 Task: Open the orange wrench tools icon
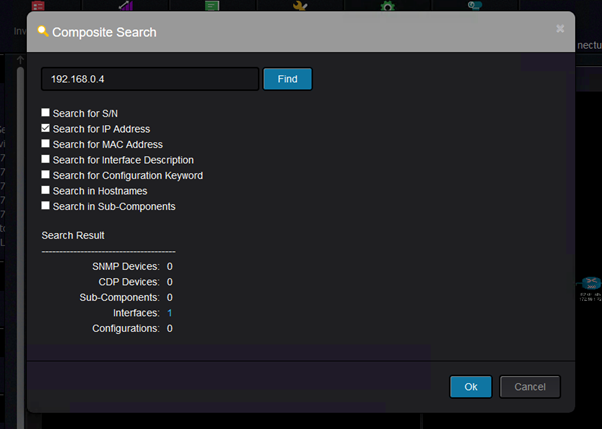click(300, 5)
